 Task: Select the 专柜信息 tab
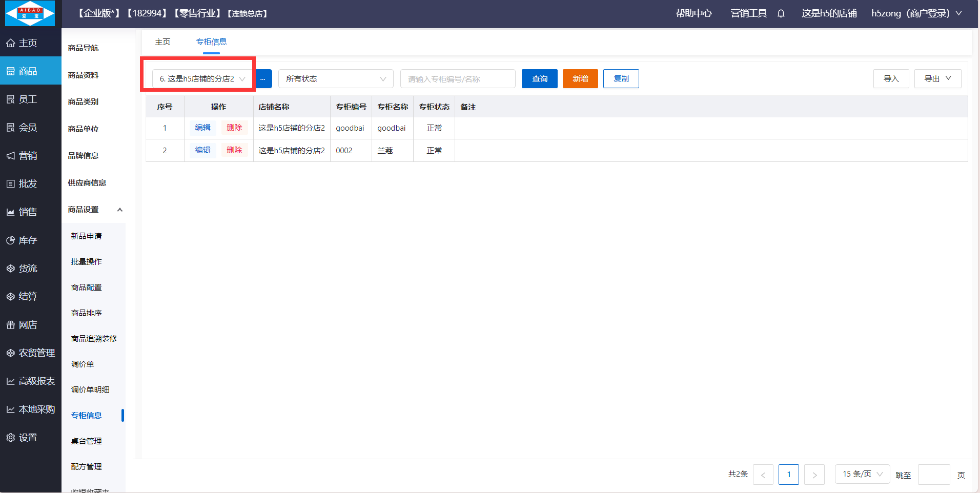click(x=211, y=42)
